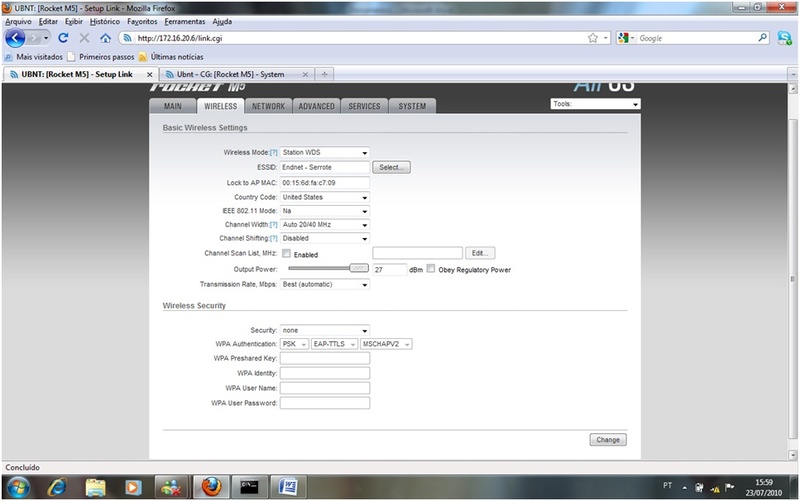Expand the Country Code dropdown

point(325,197)
